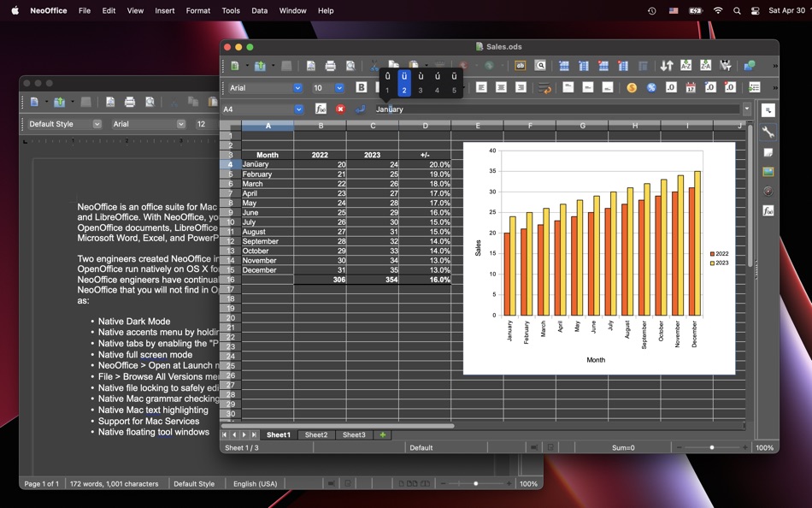
Task: Open the Open-file dropdown arrow in Writer window
Action: (x=73, y=102)
